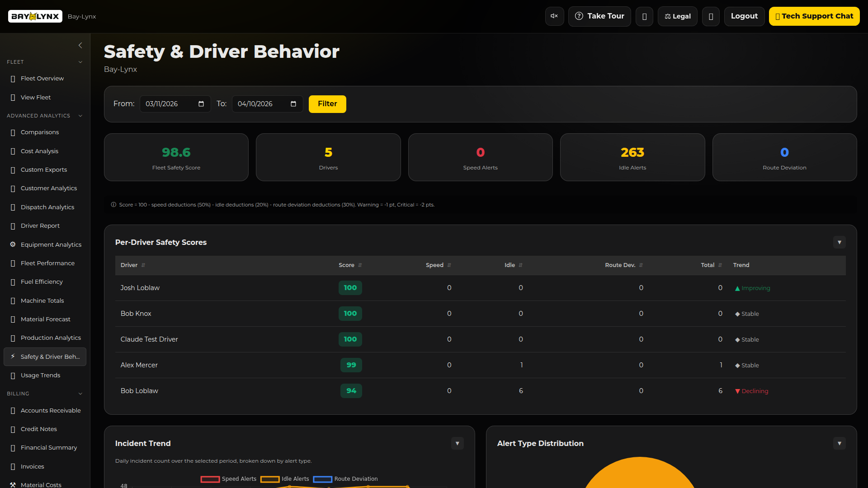The height and width of the screenshot is (488, 868).
Task: Click Equipment Analytics gear icon
Action: (13, 244)
